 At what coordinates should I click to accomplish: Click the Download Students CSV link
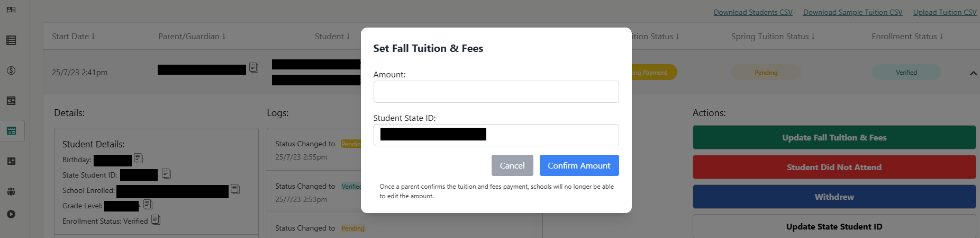pyautogui.click(x=753, y=12)
